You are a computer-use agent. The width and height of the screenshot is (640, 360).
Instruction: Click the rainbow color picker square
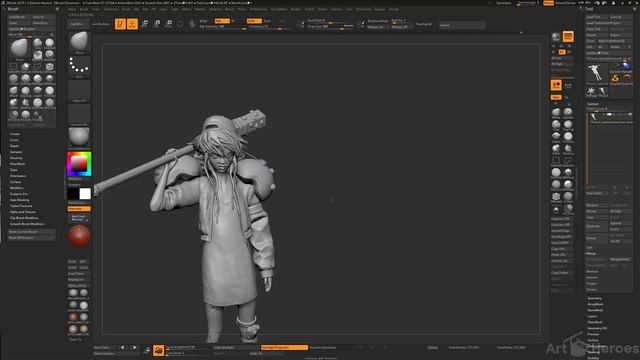pyautogui.click(x=79, y=164)
